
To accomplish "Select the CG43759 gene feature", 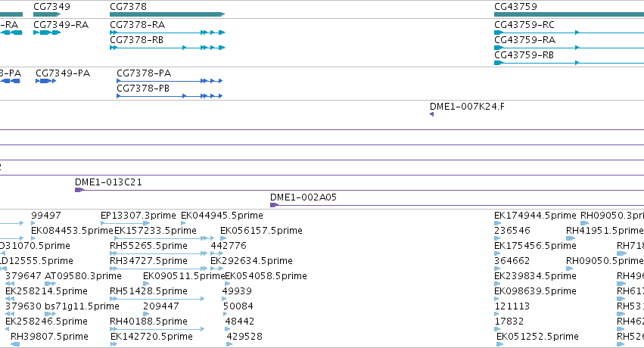I will pos(569,14).
